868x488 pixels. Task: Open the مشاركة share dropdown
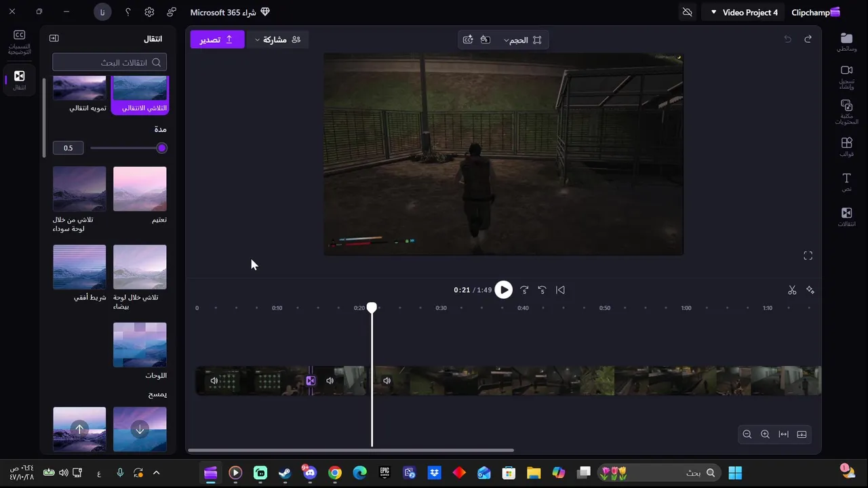[x=278, y=39]
